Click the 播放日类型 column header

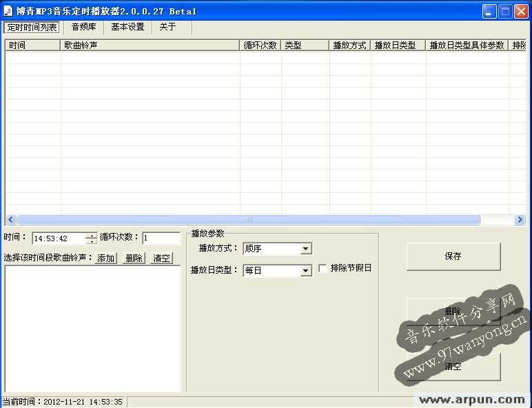[398, 45]
